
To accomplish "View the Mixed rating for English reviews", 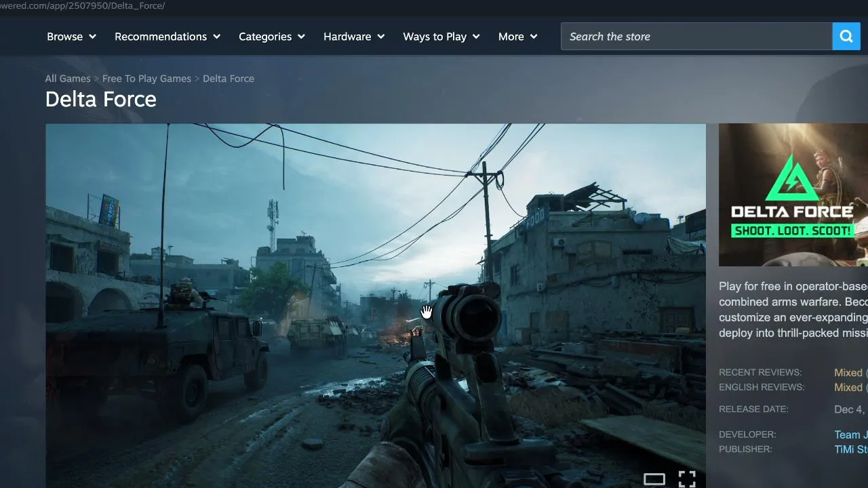I will (848, 388).
